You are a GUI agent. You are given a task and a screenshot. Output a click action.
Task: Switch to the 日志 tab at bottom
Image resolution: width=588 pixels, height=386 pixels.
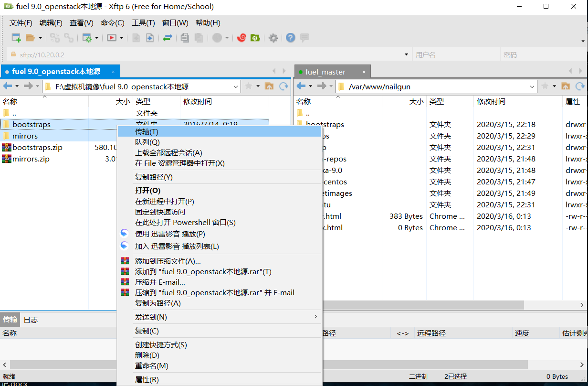pyautogui.click(x=30, y=320)
